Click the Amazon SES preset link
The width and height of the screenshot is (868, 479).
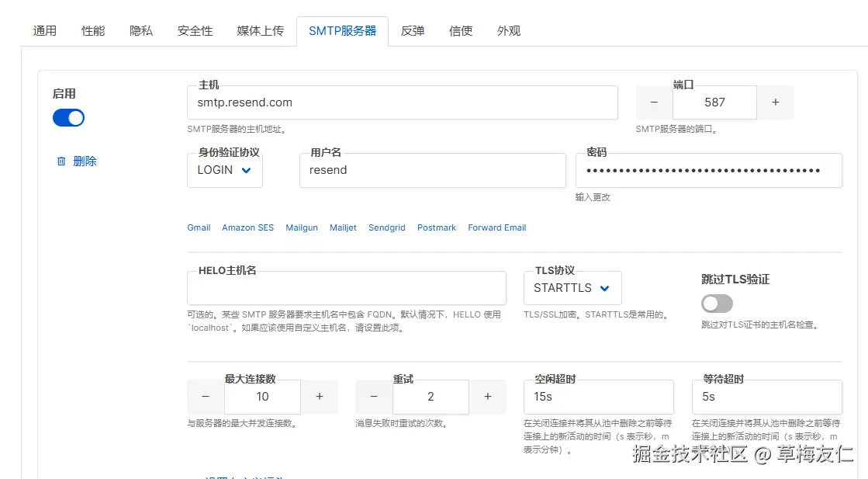tap(248, 227)
